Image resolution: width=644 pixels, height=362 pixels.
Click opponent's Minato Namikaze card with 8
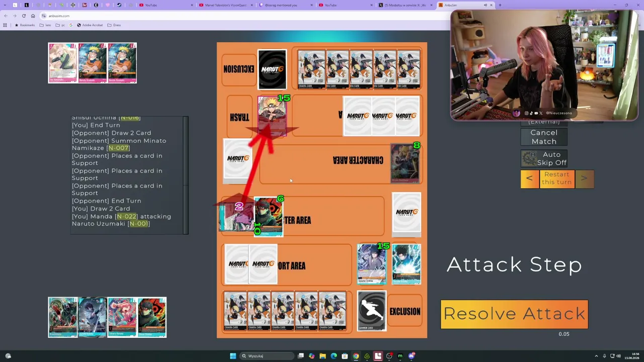pos(405,163)
